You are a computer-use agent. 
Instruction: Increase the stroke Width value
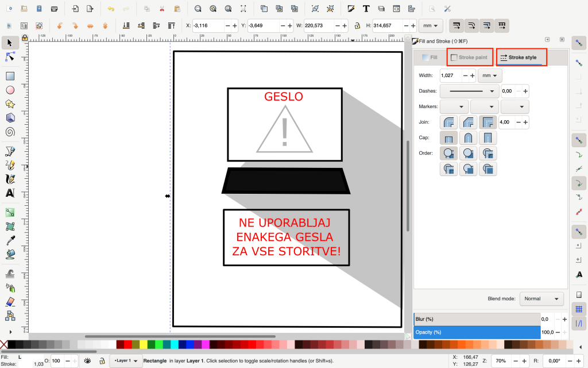coord(473,75)
